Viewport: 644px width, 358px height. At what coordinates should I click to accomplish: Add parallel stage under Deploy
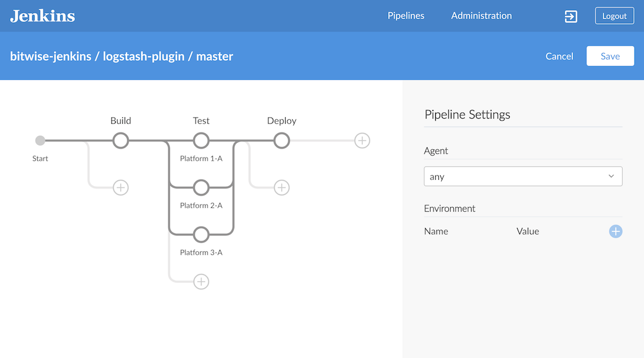coord(281,187)
